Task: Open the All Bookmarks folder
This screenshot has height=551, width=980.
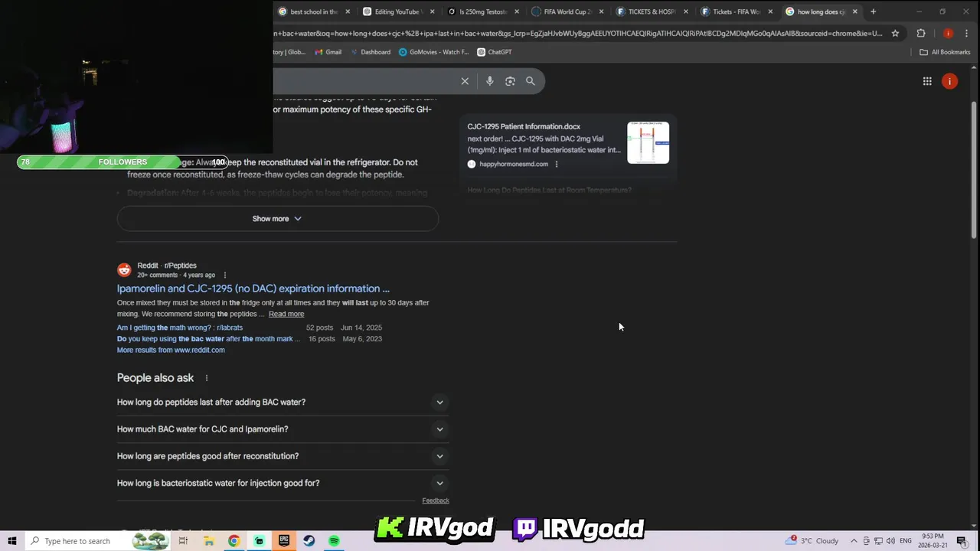Action: pyautogui.click(x=945, y=52)
